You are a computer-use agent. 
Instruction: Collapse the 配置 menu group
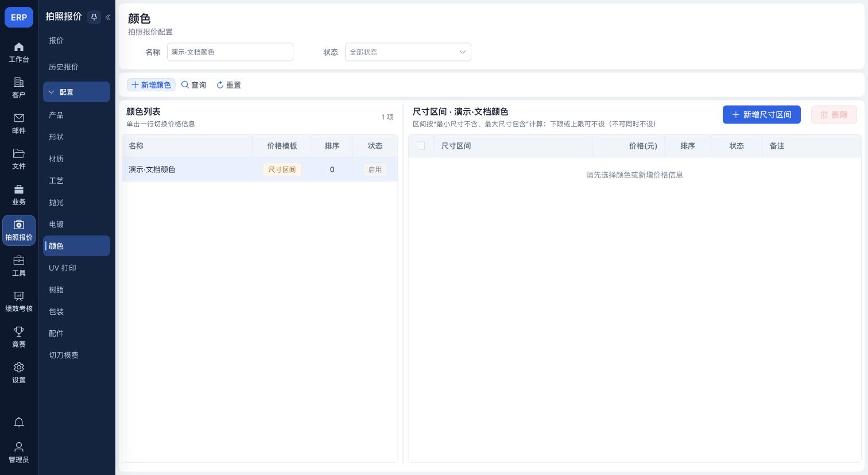(x=76, y=92)
